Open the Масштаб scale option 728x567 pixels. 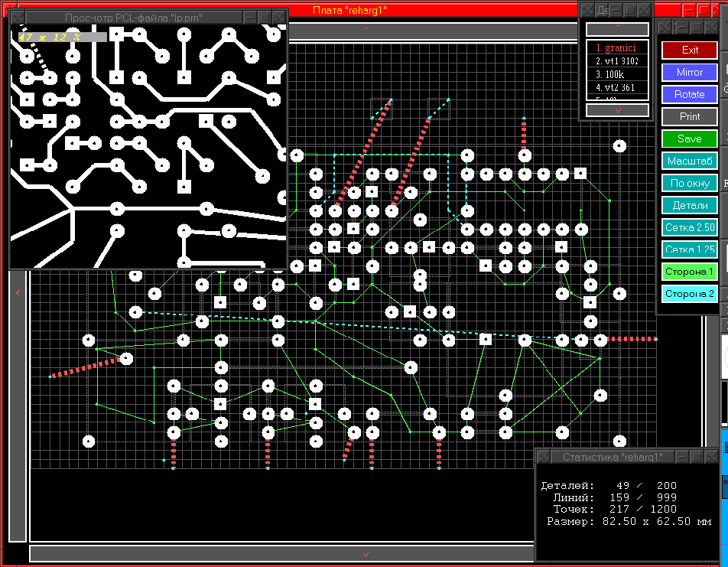690,161
